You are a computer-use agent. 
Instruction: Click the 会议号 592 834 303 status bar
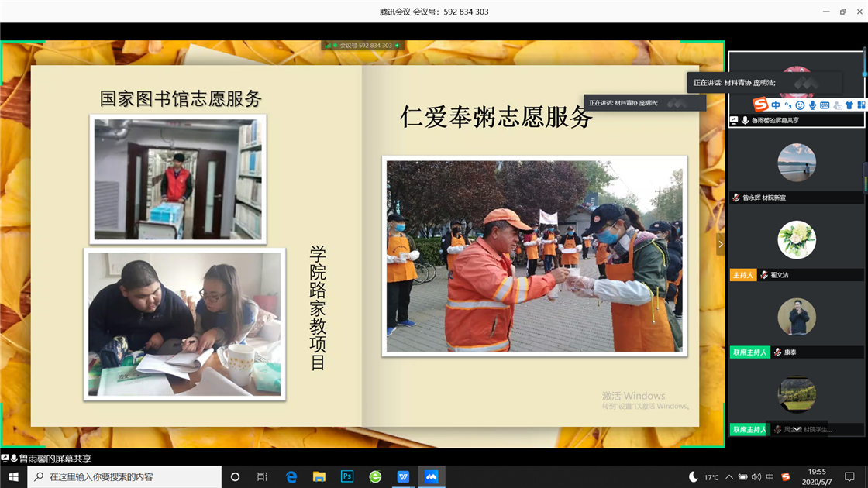tap(363, 46)
